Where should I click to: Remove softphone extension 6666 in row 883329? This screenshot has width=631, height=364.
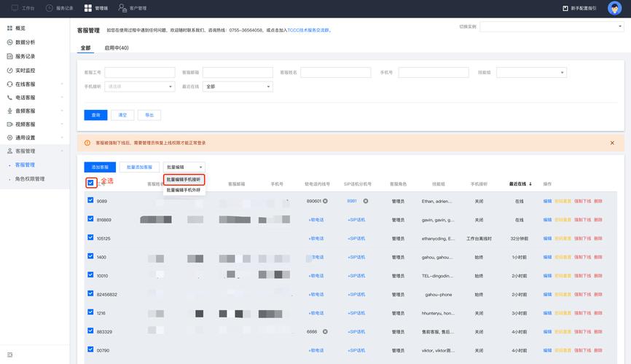(x=325, y=331)
